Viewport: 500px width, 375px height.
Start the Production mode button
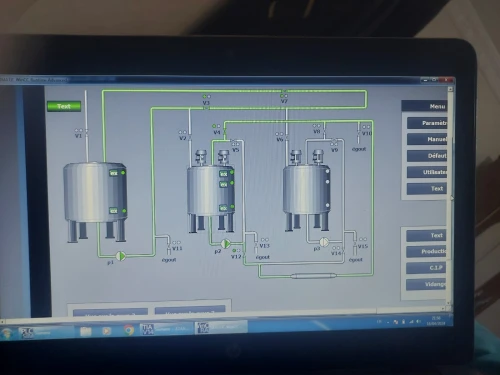coord(426,252)
